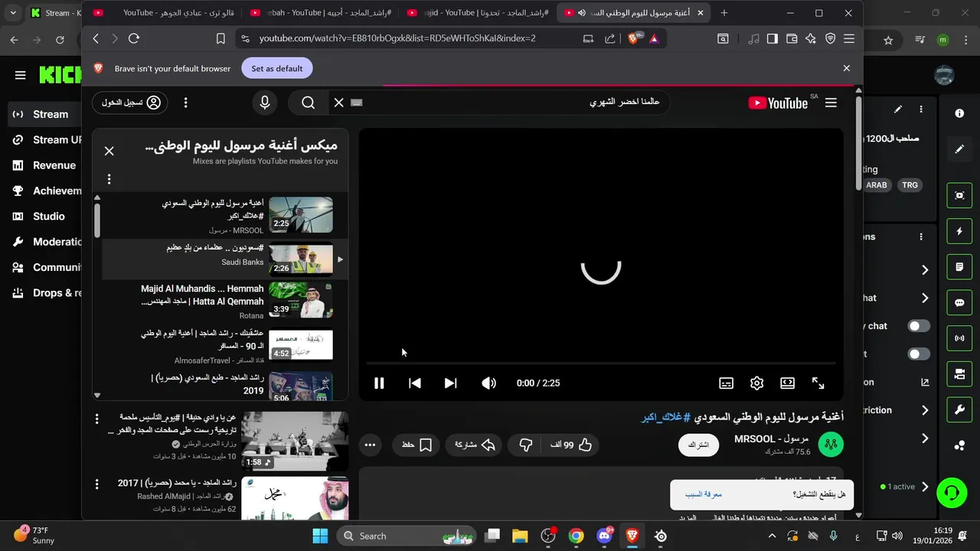Click the مشاركة share button

click(475, 445)
